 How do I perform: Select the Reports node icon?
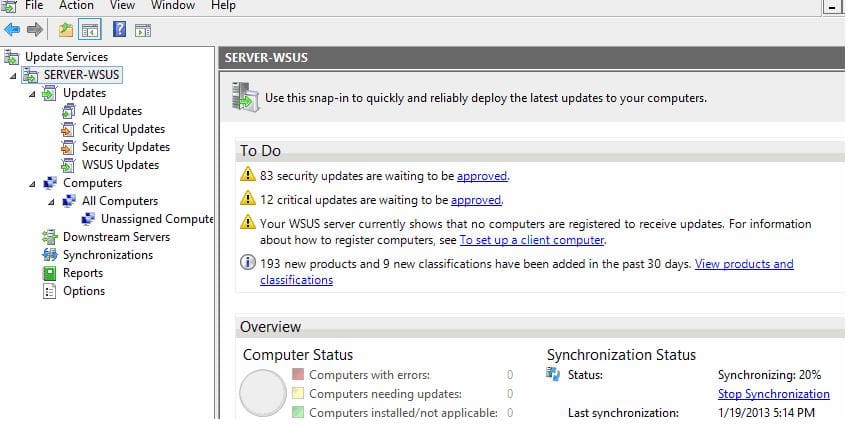tap(49, 273)
